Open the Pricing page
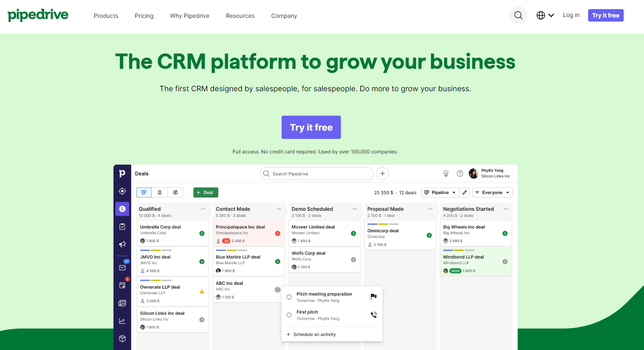This screenshot has width=644, height=350. click(144, 16)
